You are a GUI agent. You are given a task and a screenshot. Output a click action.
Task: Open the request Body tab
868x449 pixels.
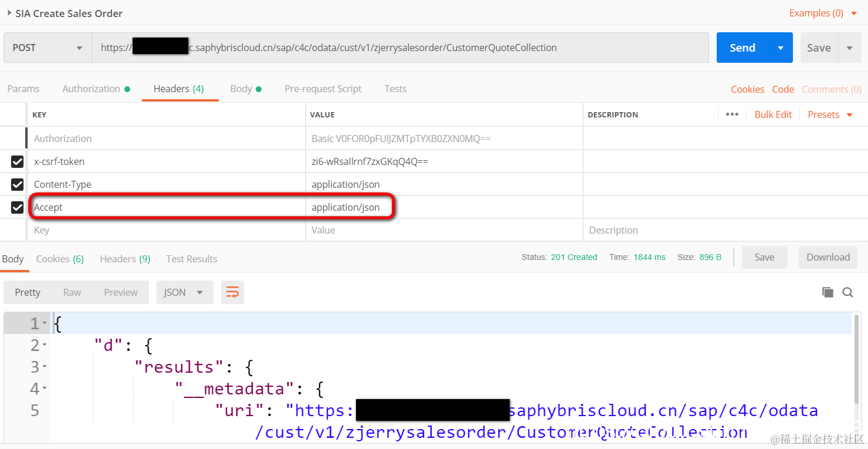[x=246, y=89]
